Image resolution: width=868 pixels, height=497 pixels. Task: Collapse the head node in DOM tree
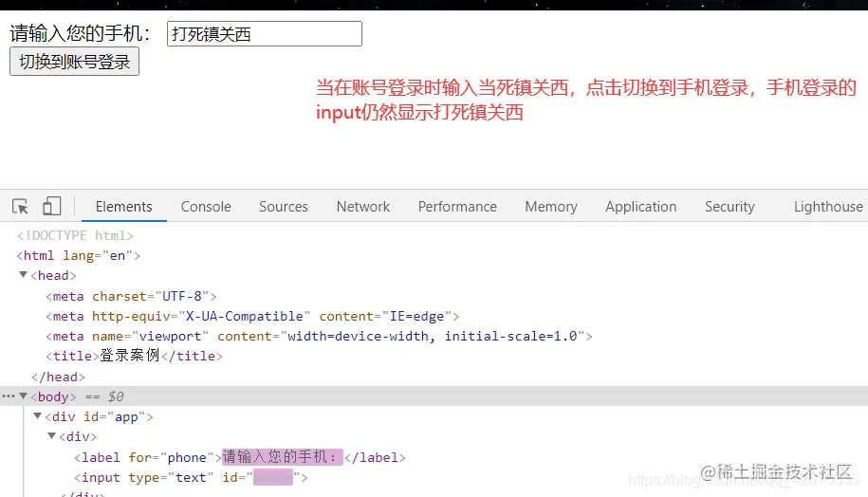coord(24,274)
